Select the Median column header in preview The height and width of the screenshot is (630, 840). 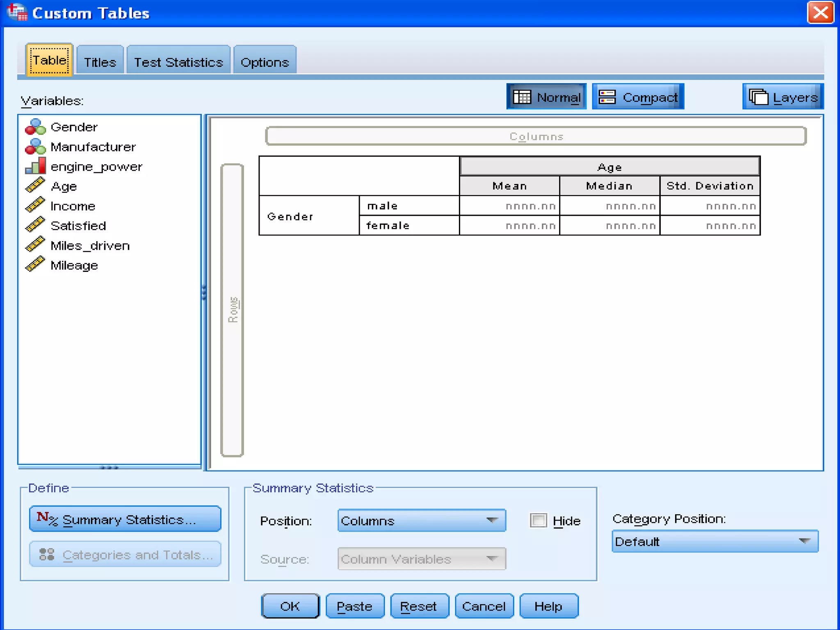[609, 186]
